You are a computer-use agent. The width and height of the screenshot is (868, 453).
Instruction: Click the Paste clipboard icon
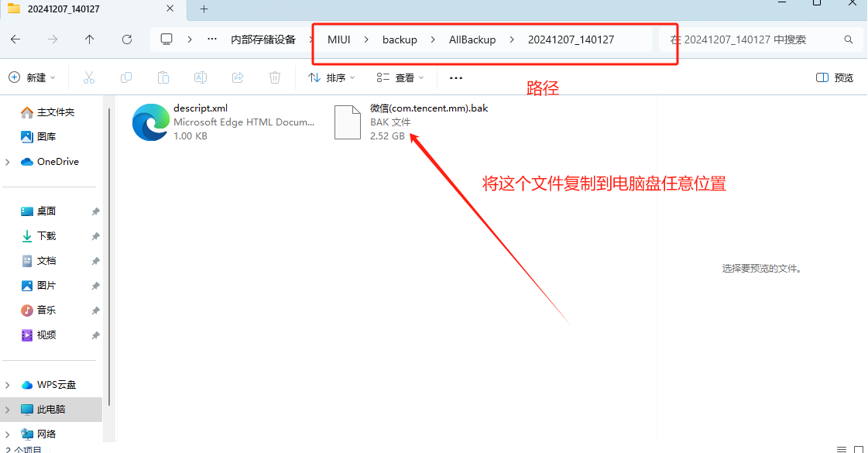point(163,78)
